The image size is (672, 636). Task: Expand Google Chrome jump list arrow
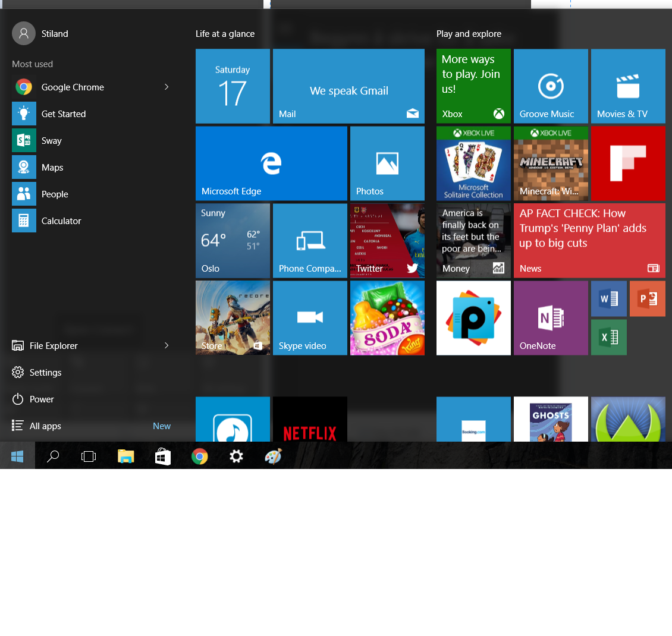(167, 87)
